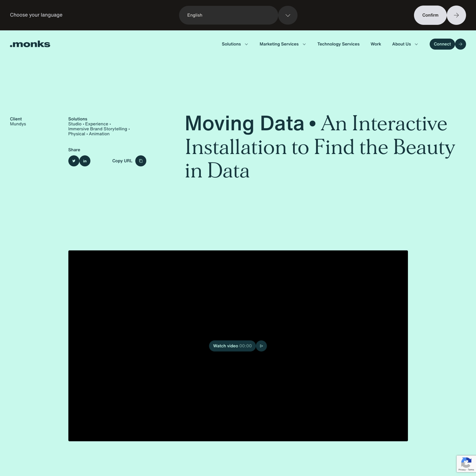This screenshot has height=476, width=476.
Task: Open the reCAPTCHA badge
Action: [x=466, y=463]
